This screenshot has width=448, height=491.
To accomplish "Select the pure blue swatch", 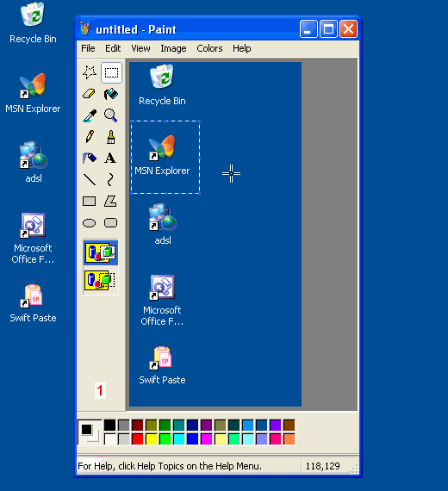I will pyautogui.click(x=192, y=439).
